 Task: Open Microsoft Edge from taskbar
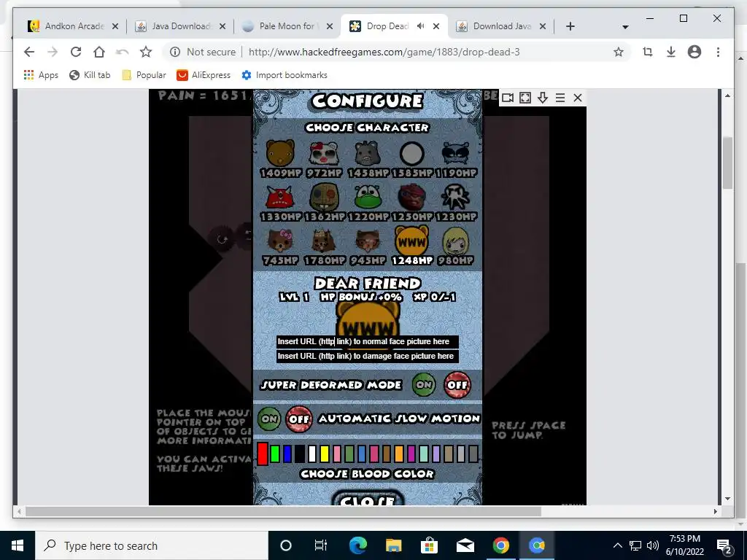click(357, 545)
